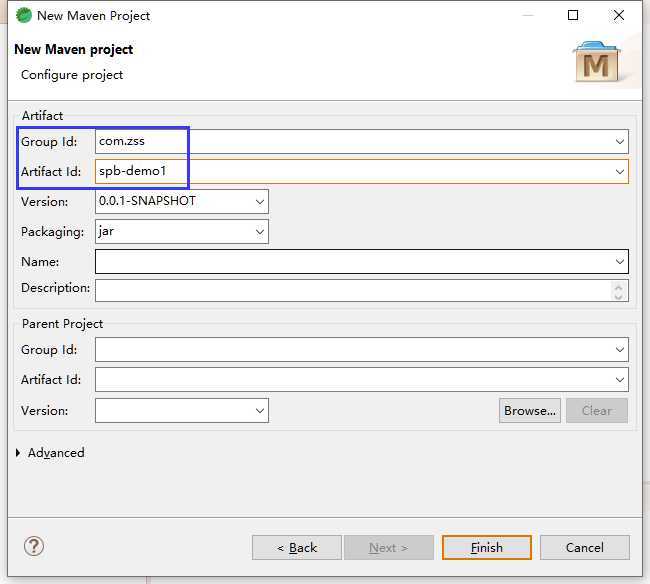Maximize the New Maven Project window

573,15
